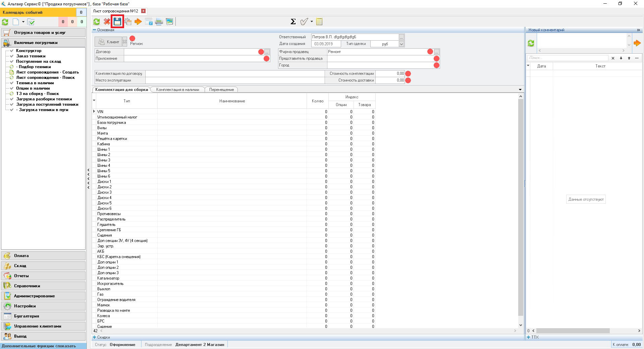Switch to Перемещение tab
Viewport: 644px width, 349px height.
coord(221,90)
